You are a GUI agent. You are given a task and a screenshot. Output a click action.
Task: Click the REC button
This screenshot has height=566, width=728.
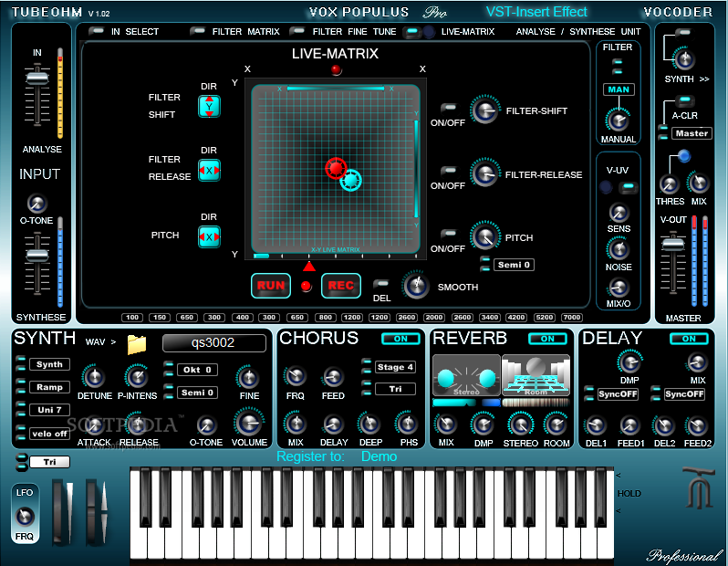[341, 286]
